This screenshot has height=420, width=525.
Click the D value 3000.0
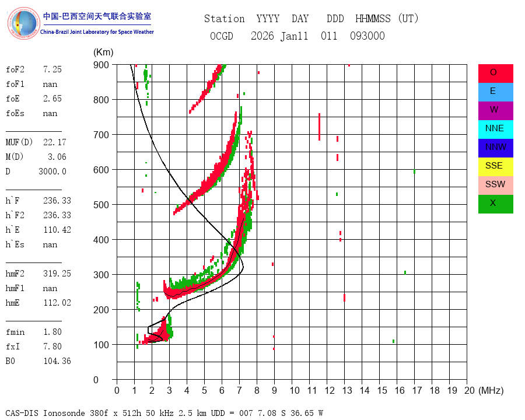click(x=52, y=171)
